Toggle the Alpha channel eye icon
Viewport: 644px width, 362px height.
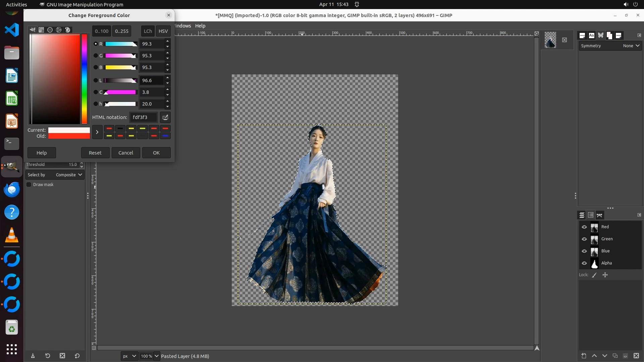click(x=584, y=263)
